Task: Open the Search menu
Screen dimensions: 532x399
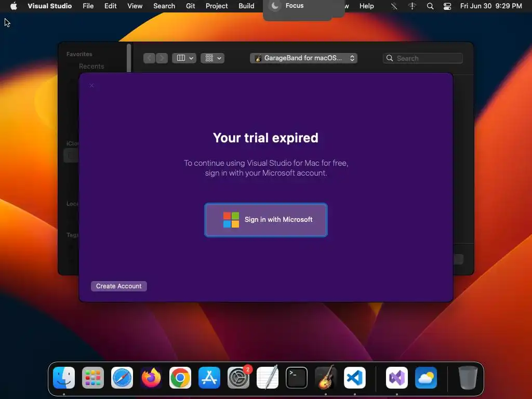Action: click(x=164, y=6)
